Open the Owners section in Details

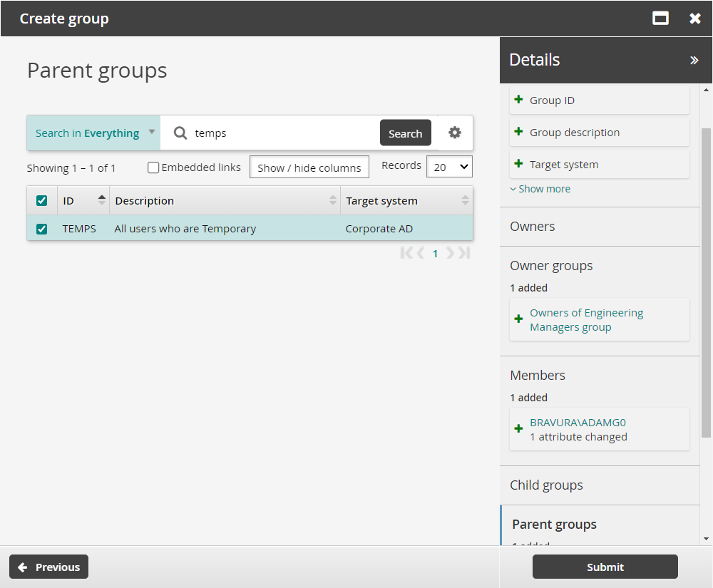(x=532, y=226)
